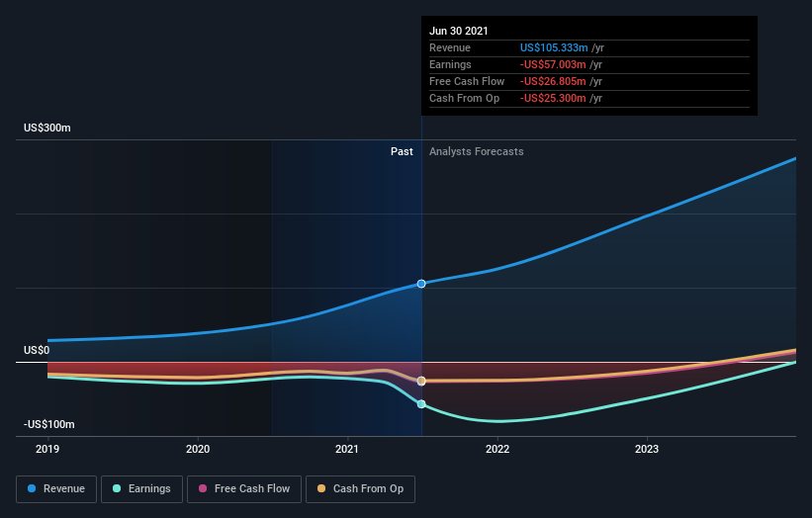This screenshot has width=812, height=518.
Task: Select the 2022 x-axis label
Action: [497, 449]
